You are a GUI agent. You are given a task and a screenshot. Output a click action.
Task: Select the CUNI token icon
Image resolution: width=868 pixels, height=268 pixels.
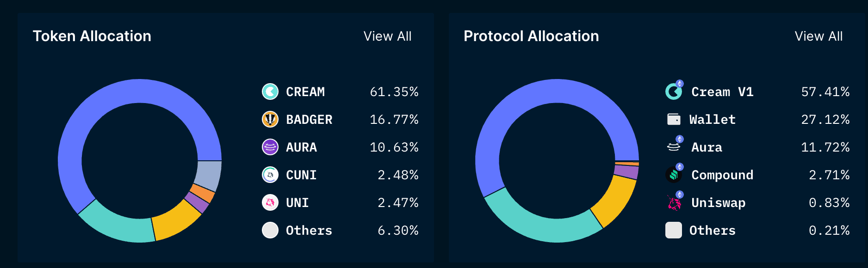tap(270, 175)
